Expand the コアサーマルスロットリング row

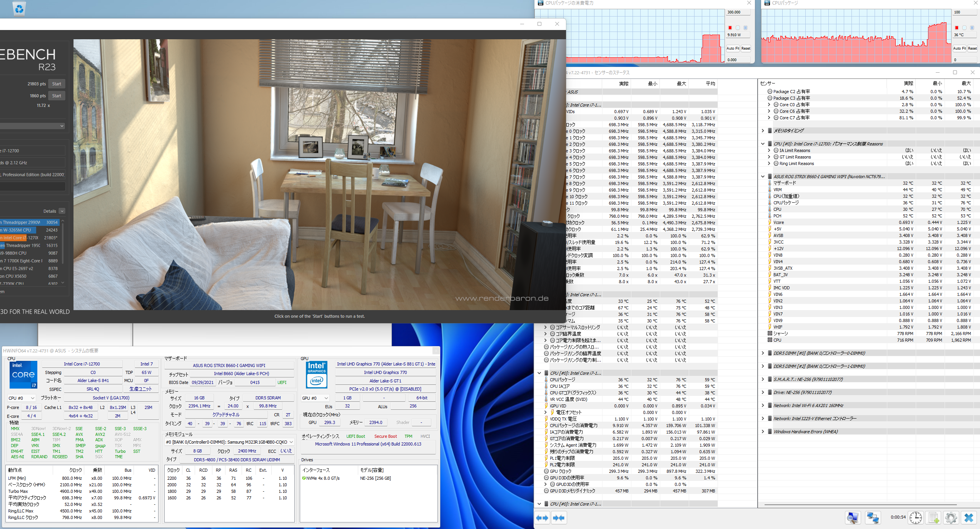tap(545, 327)
